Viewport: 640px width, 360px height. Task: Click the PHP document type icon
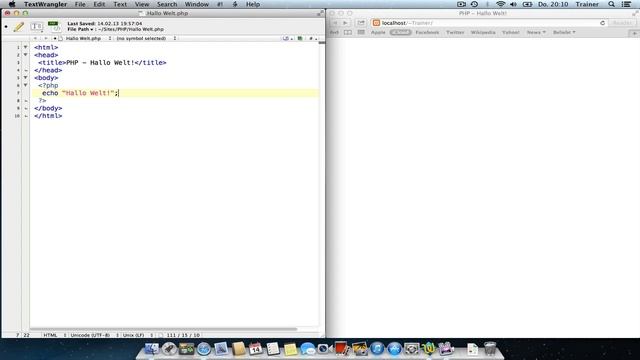[x=54, y=27]
